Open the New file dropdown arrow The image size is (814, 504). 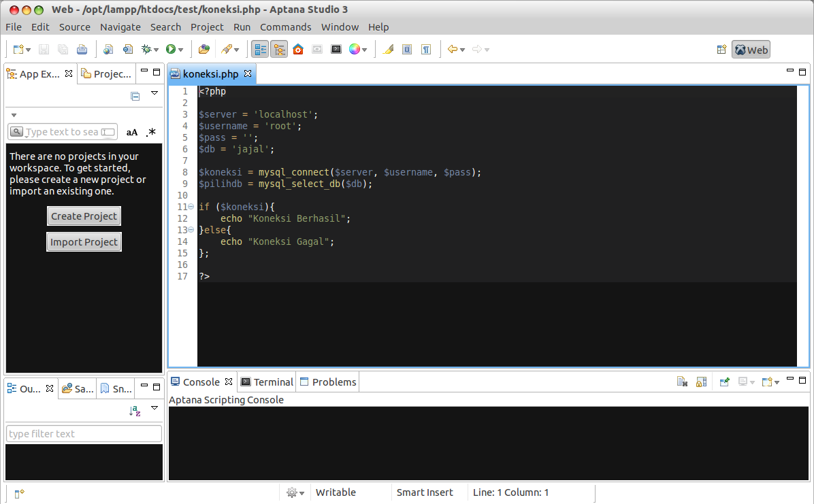point(28,50)
